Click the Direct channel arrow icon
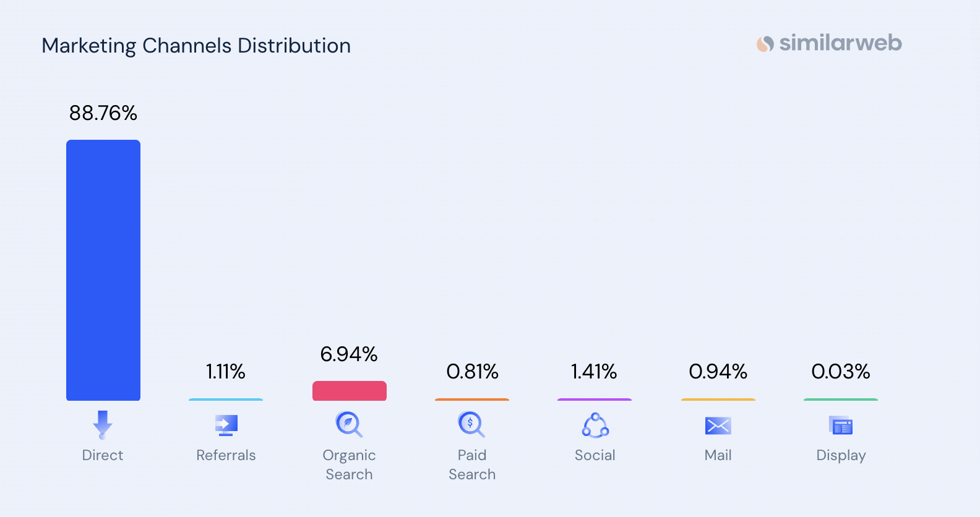Image resolution: width=980 pixels, height=517 pixels. 103,425
